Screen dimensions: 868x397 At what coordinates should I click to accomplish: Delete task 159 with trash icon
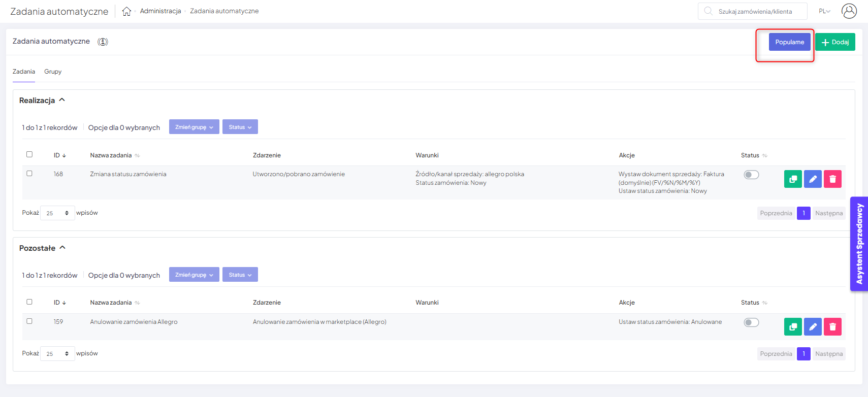(x=832, y=326)
